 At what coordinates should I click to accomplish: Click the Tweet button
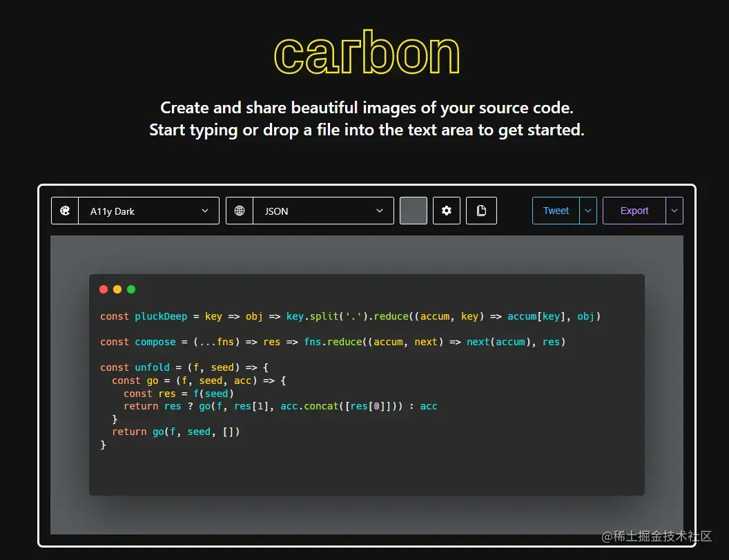point(556,211)
